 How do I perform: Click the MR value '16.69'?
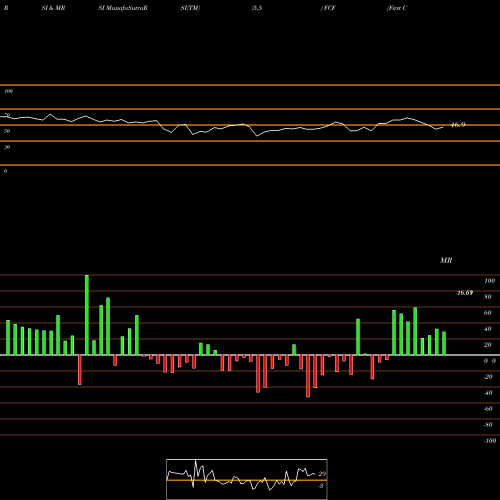click(465, 293)
